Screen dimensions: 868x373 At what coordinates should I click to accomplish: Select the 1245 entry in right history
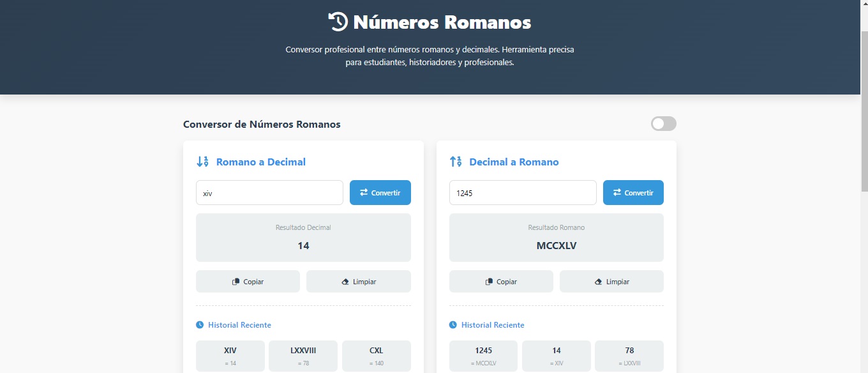click(x=483, y=355)
